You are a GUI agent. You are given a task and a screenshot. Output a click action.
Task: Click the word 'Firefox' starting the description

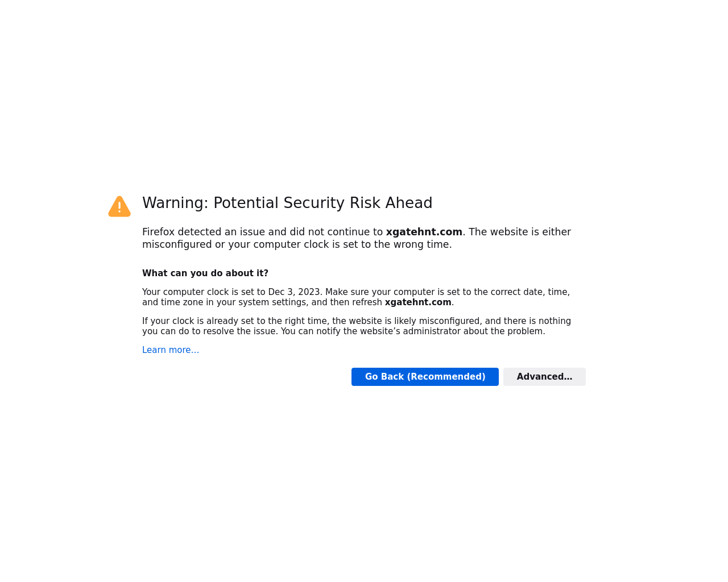pos(159,232)
